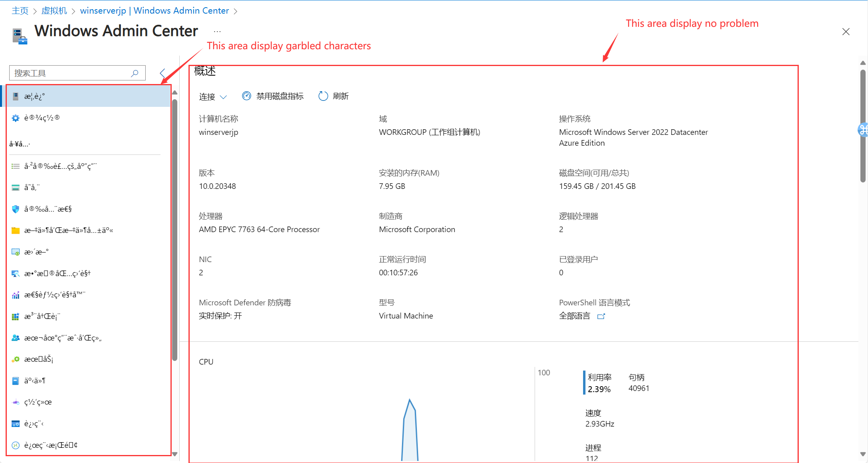Open the yellow folder files item

[86, 230]
